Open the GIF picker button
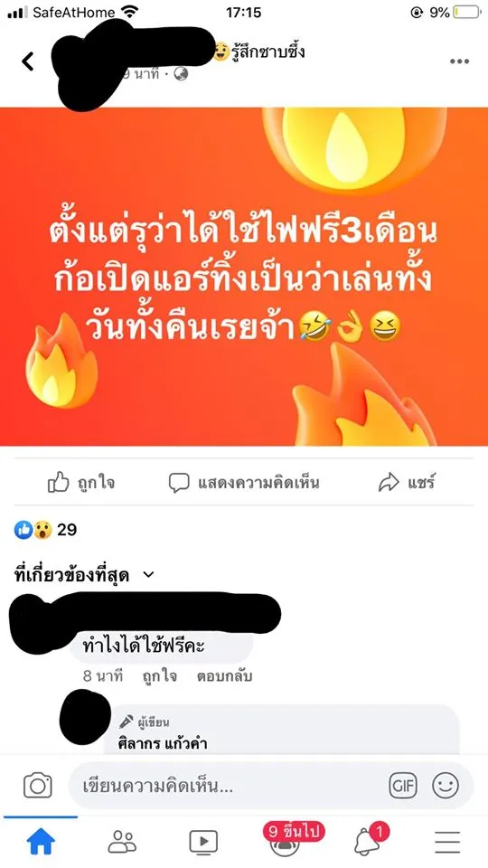This screenshot has width=488, height=868. coord(403,786)
